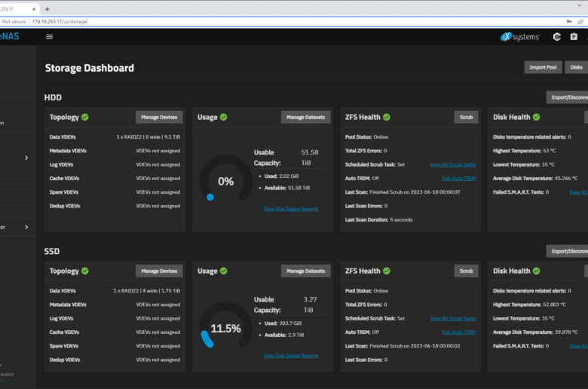588x389 pixels.
Task: Click SSD Disk Health green check
Action: [x=536, y=271]
